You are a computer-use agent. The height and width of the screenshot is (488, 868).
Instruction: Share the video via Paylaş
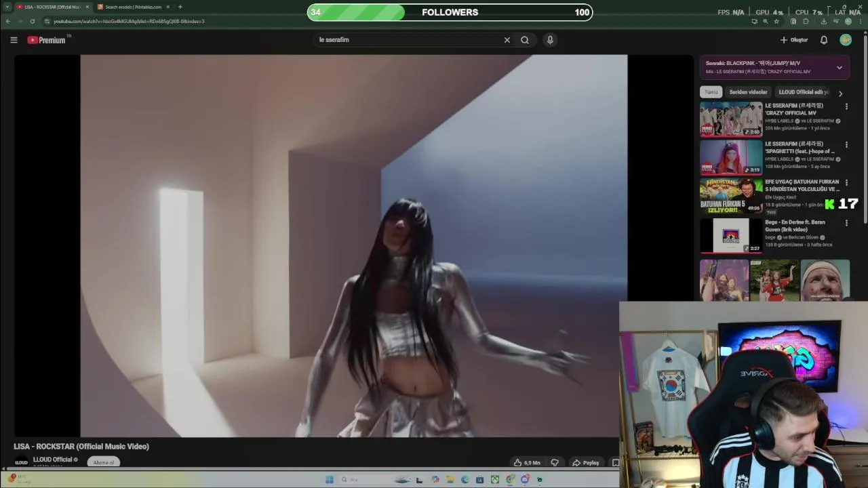point(586,462)
